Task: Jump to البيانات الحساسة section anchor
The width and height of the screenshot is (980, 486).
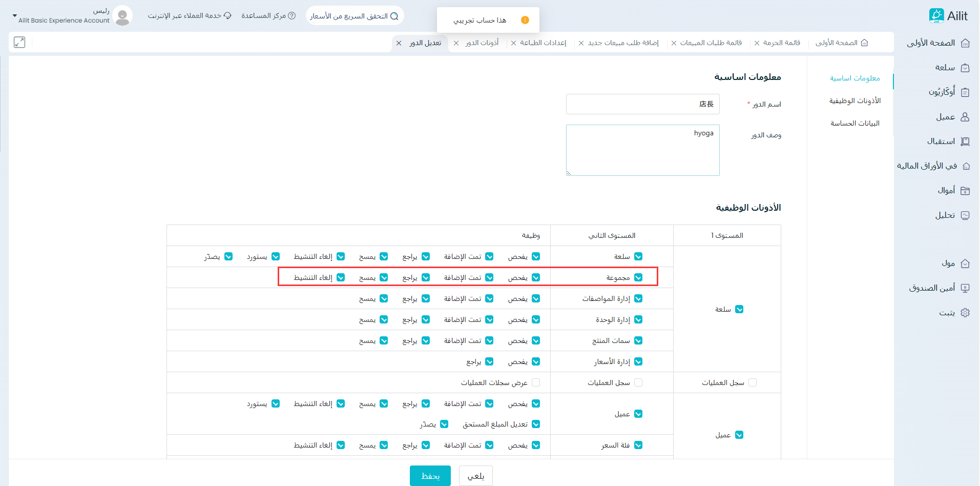Action: (854, 123)
